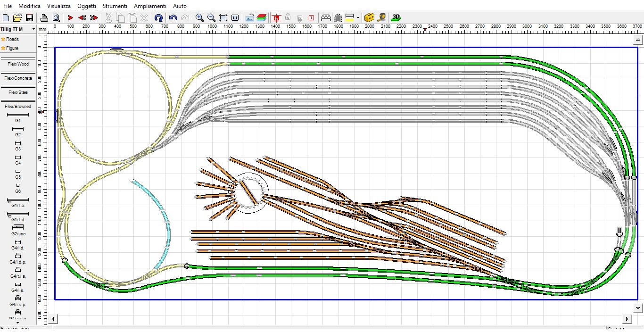Open the Strumenti menu
The image size is (644, 332).
(x=115, y=6)
